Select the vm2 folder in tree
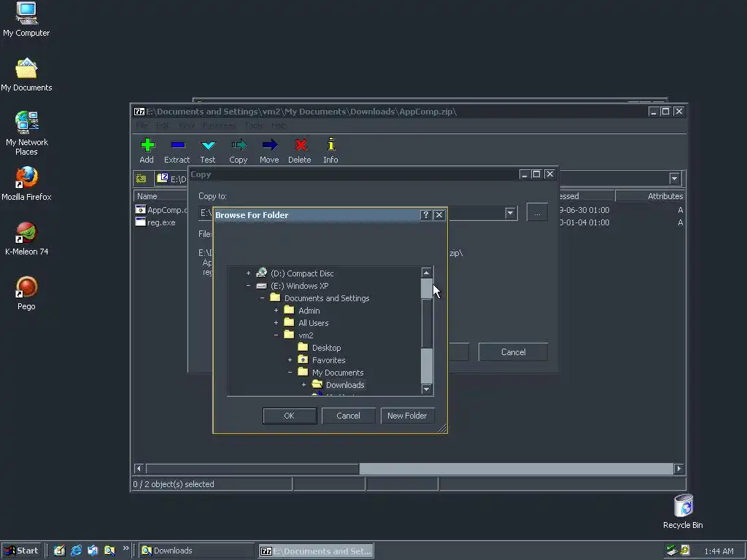The width and height of the screenshot is (747, 560). [x=306, y=335]
